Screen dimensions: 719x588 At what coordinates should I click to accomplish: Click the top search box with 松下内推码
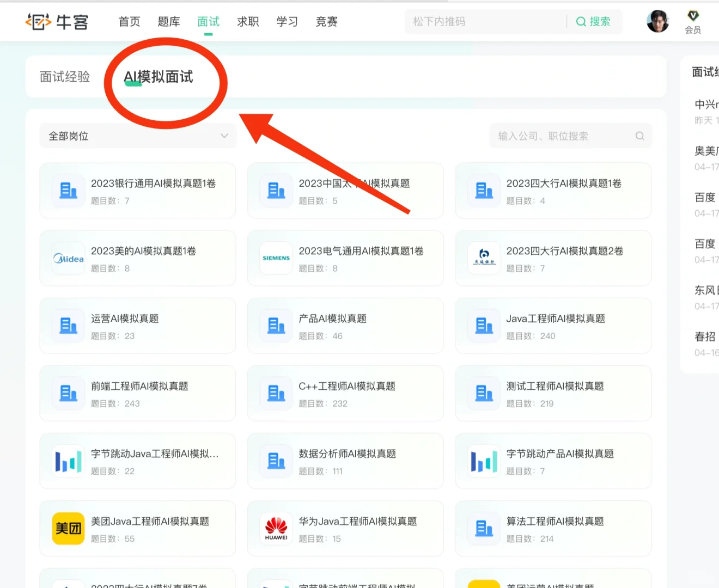point(485,22)
